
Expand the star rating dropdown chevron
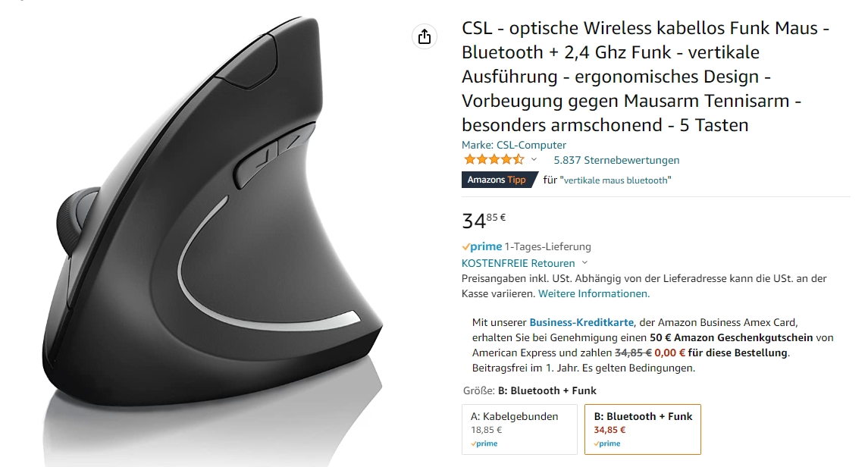point(534,159)
